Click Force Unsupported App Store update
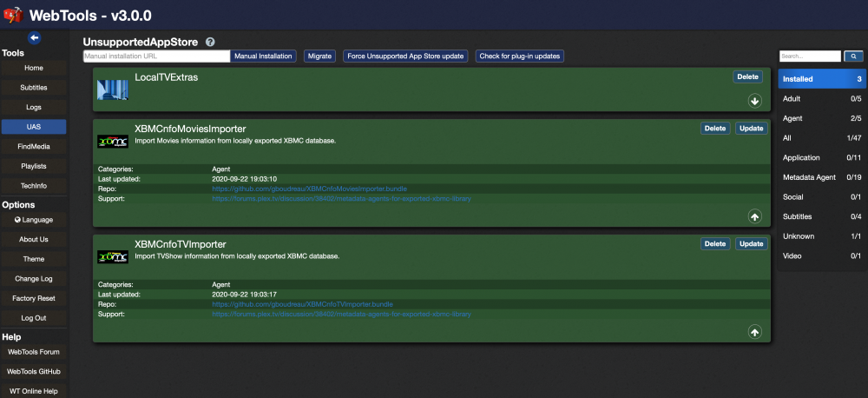Image resolution: width=868 pixels, height=398 pixels. coord(405,56)
